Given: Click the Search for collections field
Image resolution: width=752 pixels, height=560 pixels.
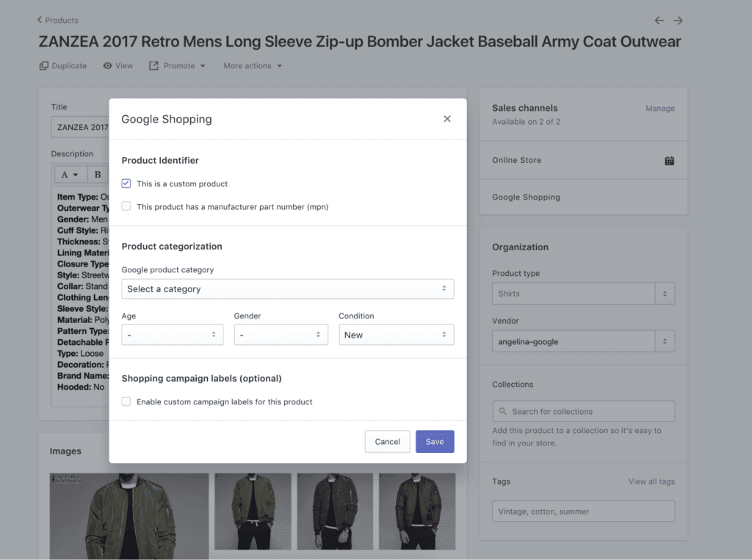Looking at the screenshot, I should (584, 411).
